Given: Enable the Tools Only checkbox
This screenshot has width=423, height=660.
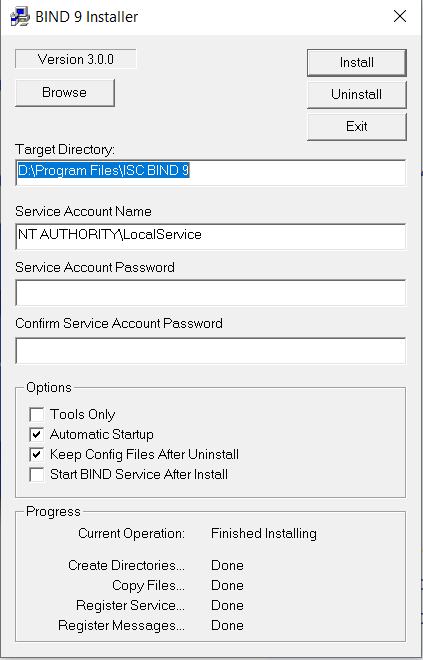Looking at the screenshot, I should click(37, 415).
